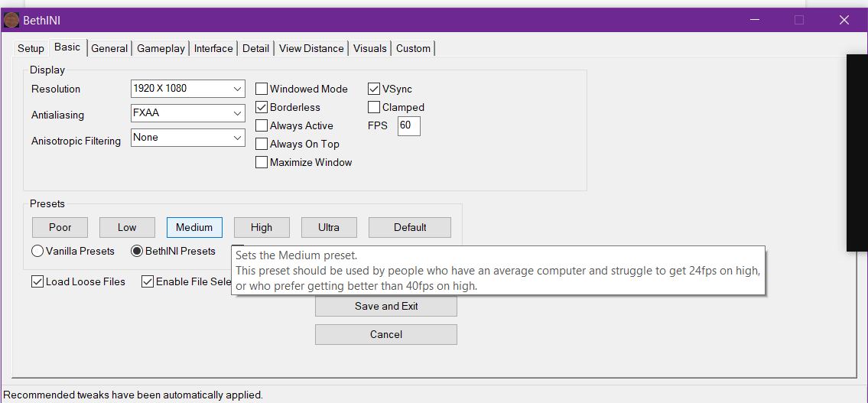Open the Custom tab
The image size is (868, 403).
coord(413,49)
